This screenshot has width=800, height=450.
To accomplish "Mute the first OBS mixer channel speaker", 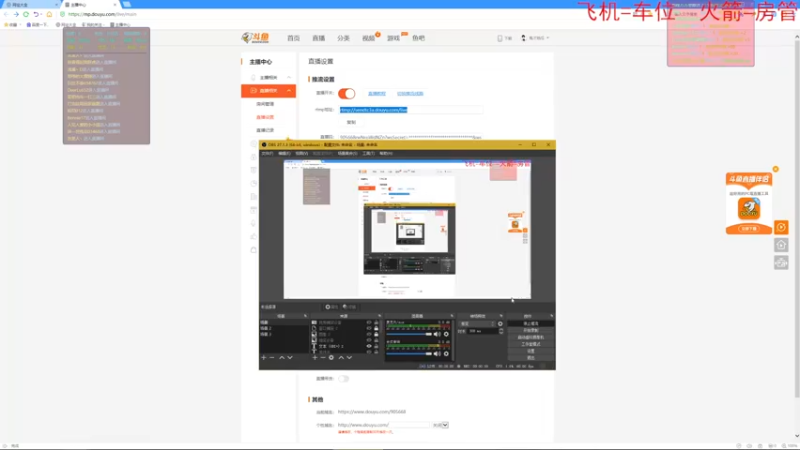I will [x=437, y=334].
